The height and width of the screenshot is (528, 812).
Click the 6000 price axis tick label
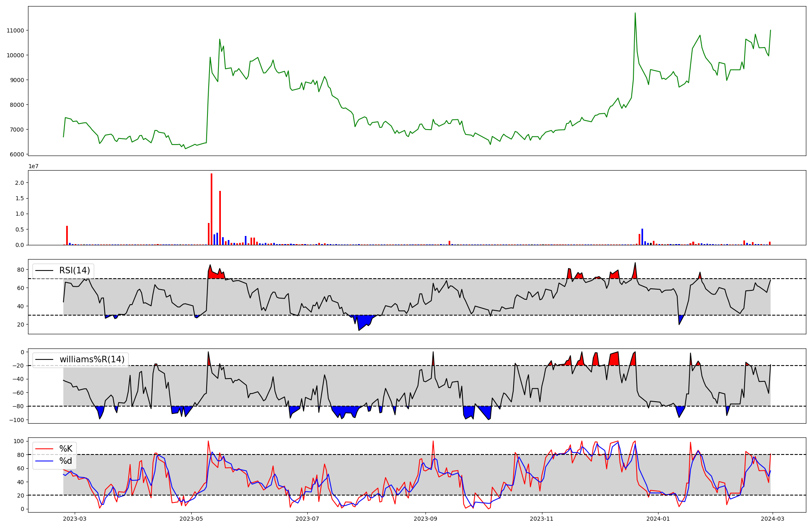17,154
